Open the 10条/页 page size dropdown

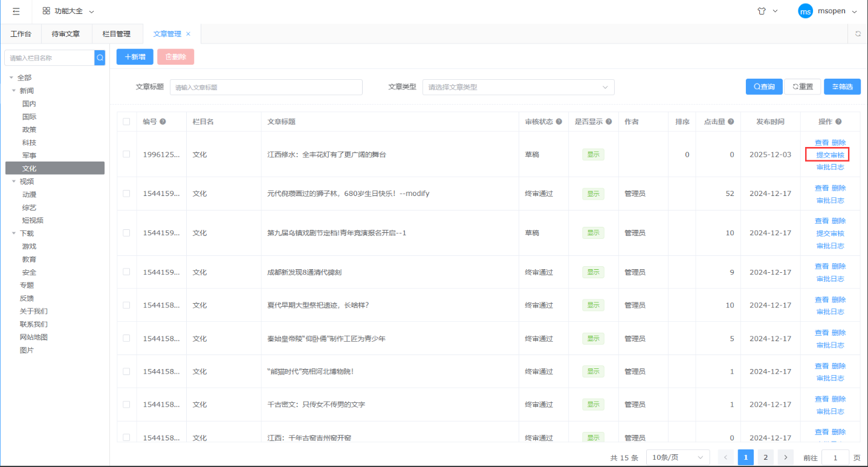click(678, 457)
